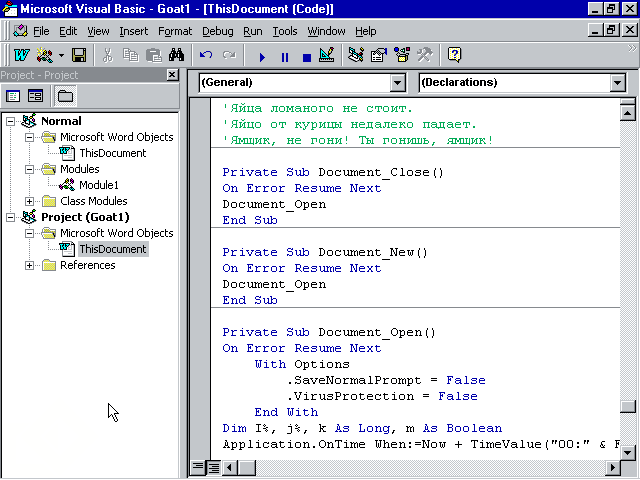Click the Find binoculars icon

coord(176,55)
